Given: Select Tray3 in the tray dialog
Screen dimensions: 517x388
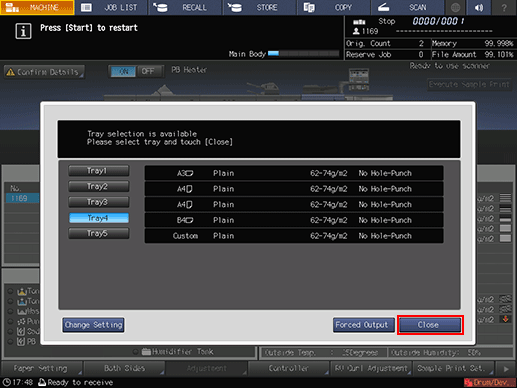Looking at the screenshot, I should point(98,202).
